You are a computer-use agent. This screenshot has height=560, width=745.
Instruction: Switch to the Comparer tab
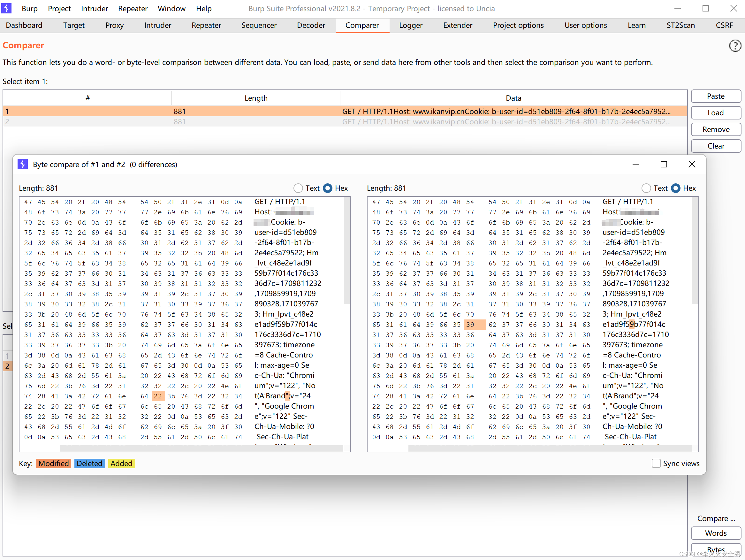pyautogui.click(x=362, y=25)
